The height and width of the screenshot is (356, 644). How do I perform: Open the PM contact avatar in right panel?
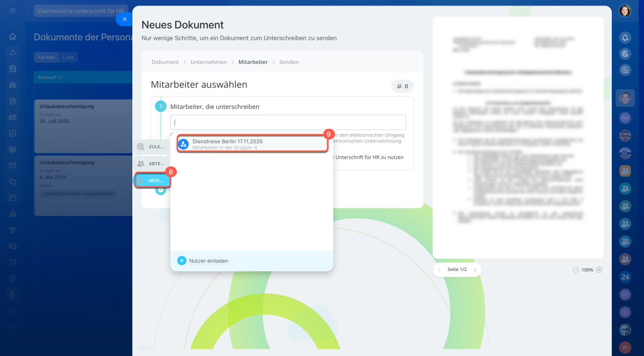pyautogui.click(x=625, y=117)
